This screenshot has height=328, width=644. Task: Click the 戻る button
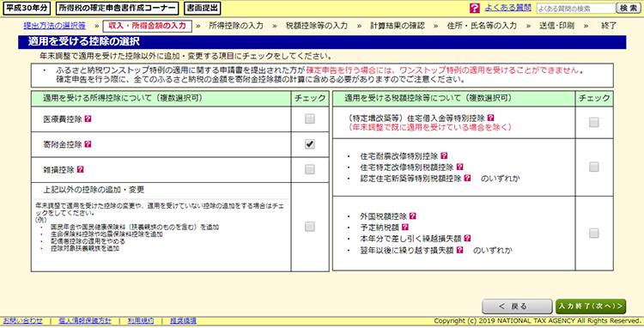tap(517, 307)
